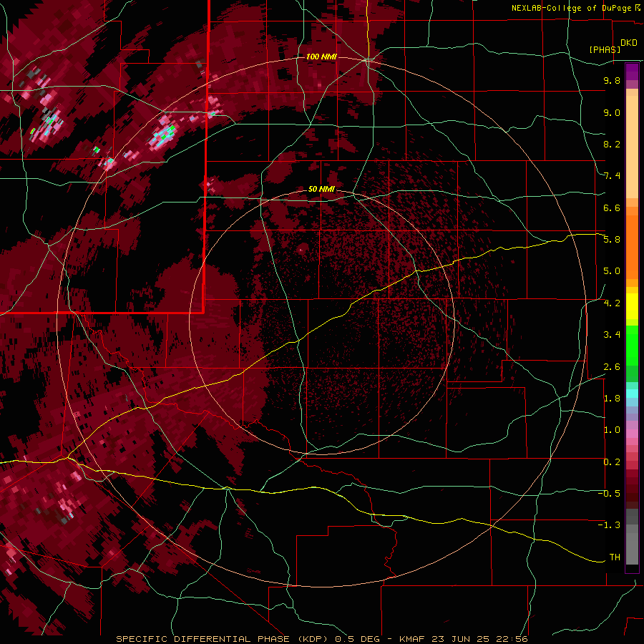
Task: Click the 50 NMI range ring label
Action: pos(321,189)
